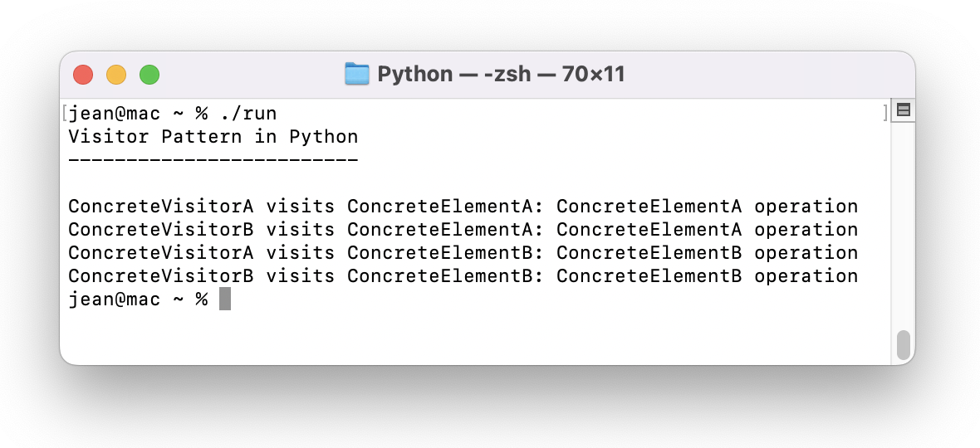Minimize the window using yellow button
This screenshot has height=448, width=980.
(116, 75)
